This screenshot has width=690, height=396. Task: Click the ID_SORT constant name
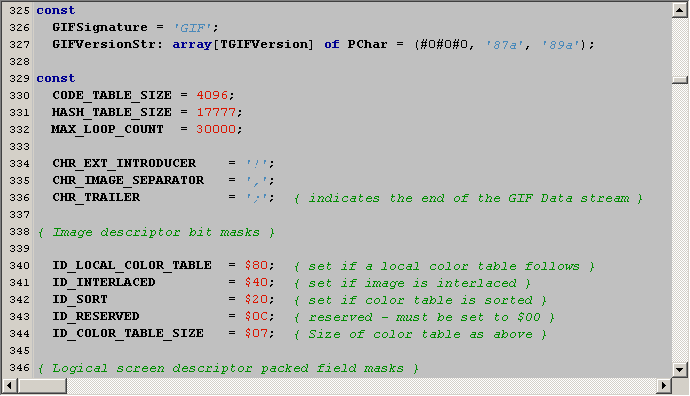pos(80,300)
